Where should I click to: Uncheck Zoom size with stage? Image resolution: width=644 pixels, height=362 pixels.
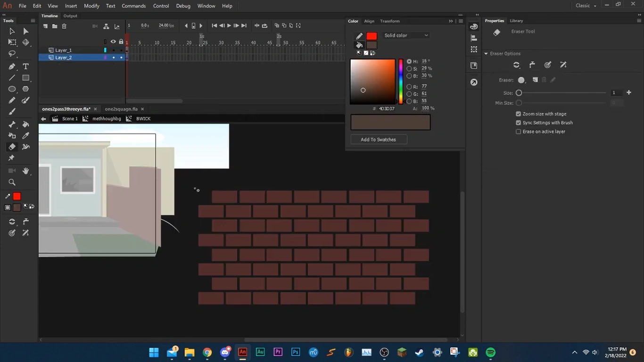click(519, 114)
